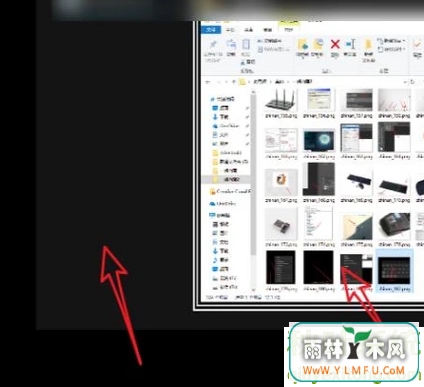Expand the address bar history dropdown
Image resolution: width=424 pixels, height=387 pixels.
[x=405, y=82]
